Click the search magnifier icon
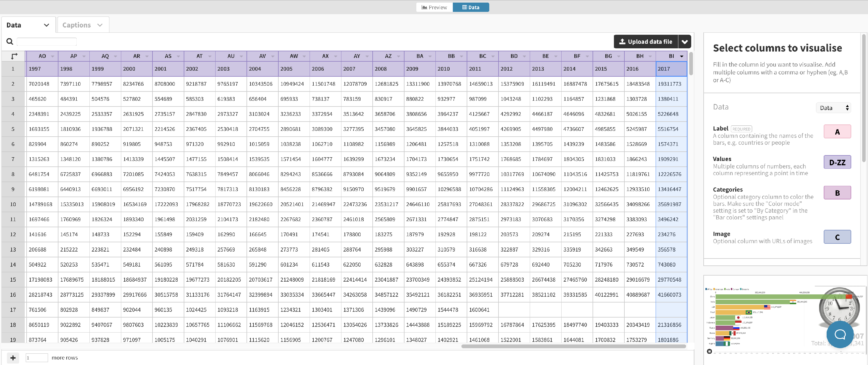 [x=10, y=41]
